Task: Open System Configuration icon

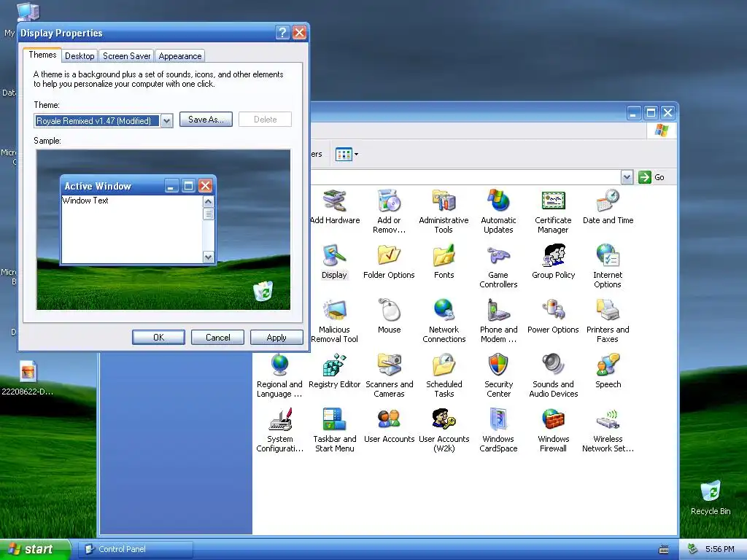Action: (279, 430)
